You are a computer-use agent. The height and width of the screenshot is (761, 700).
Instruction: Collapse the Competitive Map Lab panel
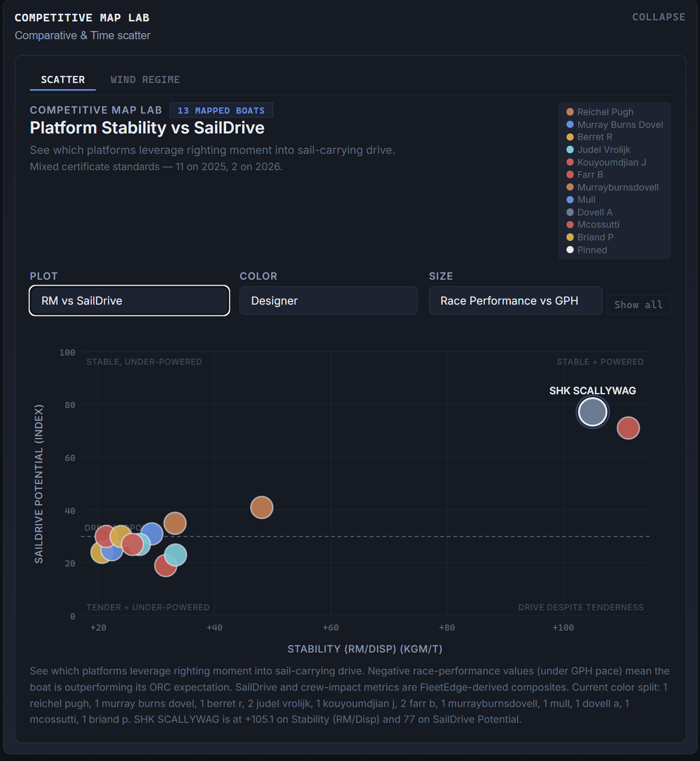click(659, 17)
